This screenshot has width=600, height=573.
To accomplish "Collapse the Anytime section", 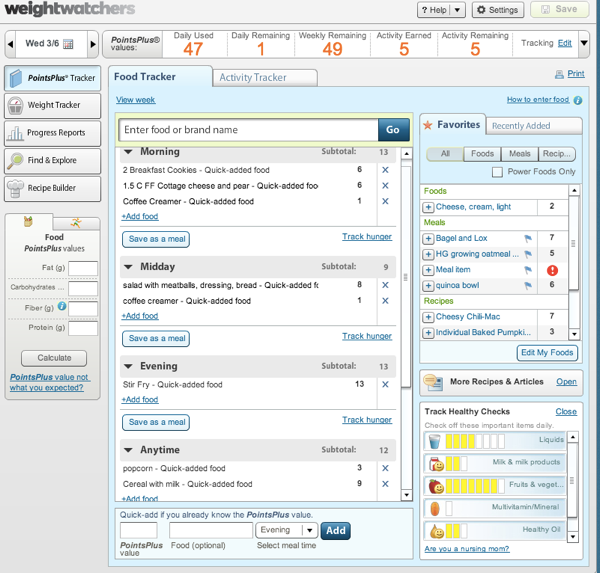I will (128, 450).
